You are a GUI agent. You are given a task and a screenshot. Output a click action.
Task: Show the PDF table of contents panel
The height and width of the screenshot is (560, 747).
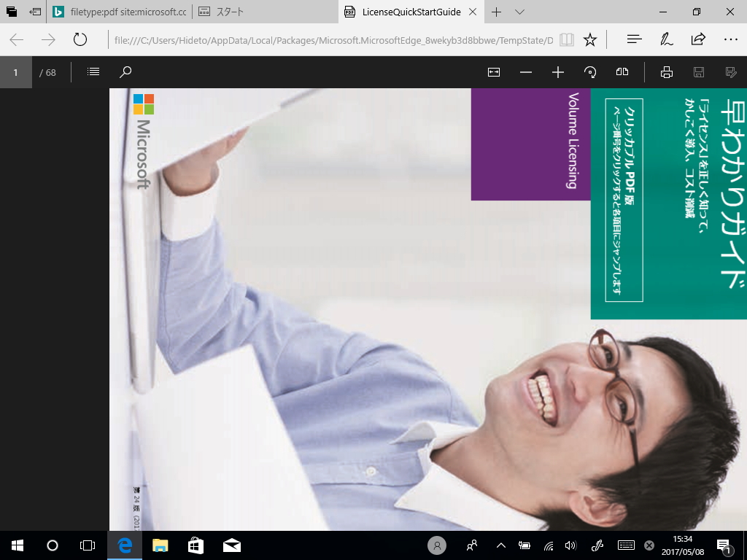[x=93, y=71]
